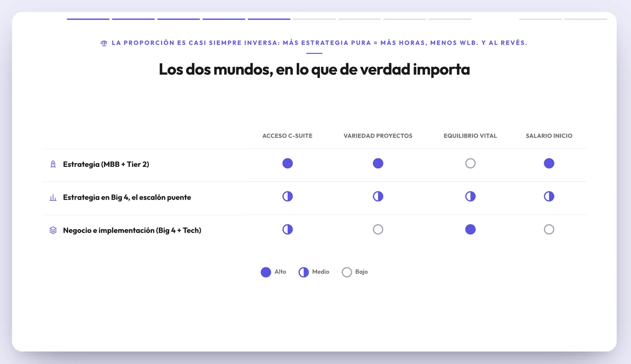This screenshot has width=631, height=364.
Task: Click the Variedad Proyectos dot for Estrategia (MBB + Tier 2)
Action: (x=378, y=163)
